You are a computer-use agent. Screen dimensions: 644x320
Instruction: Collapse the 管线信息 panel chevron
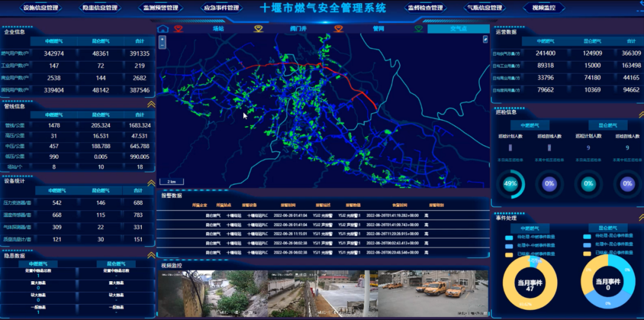point(151,104)
